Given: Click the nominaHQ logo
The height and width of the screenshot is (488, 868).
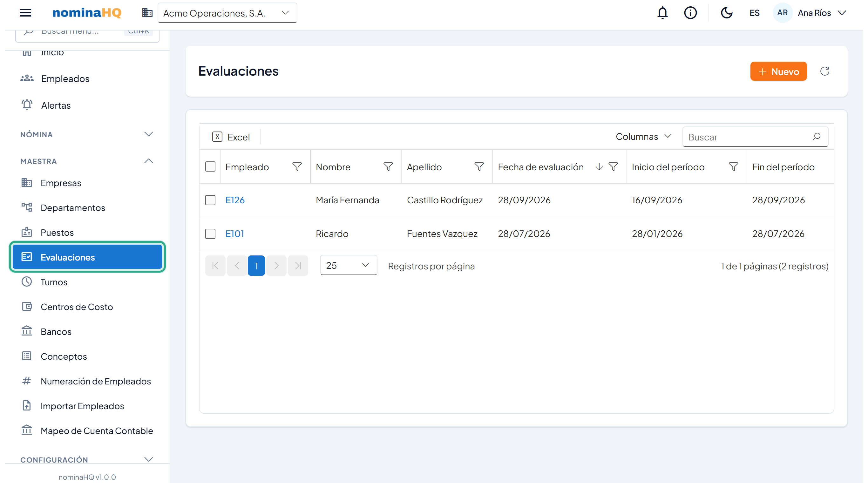Looking at the screenshot, I should coord(87,13).
